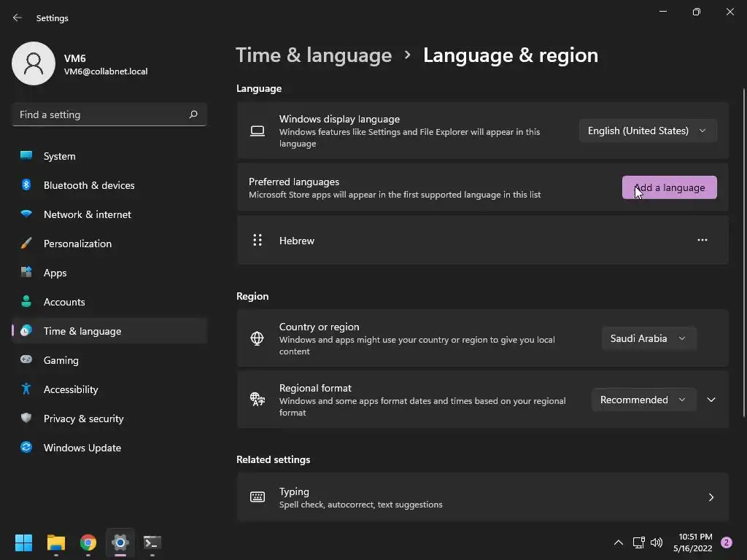Open the Gaming settings page
This screenshot has height=560, width=747.
point(109,360)
